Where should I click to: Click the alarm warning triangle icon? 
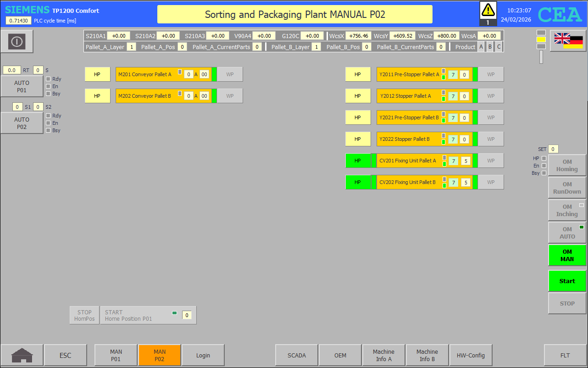pos(488,10)
